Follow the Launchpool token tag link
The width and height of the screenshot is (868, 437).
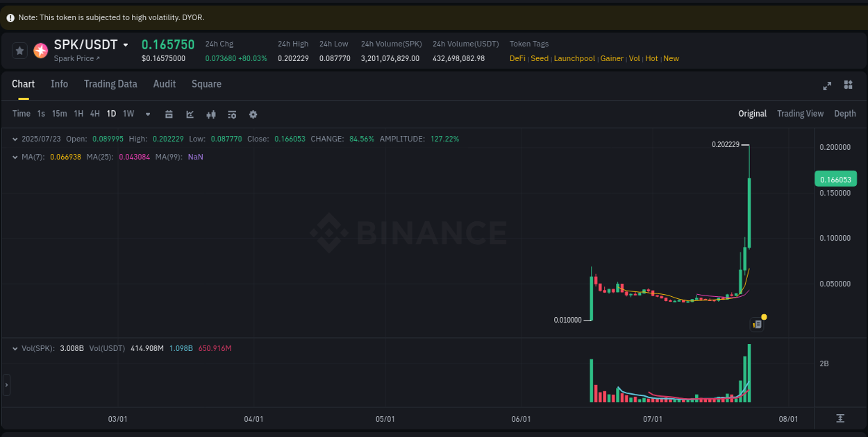[x=574, y=58]
